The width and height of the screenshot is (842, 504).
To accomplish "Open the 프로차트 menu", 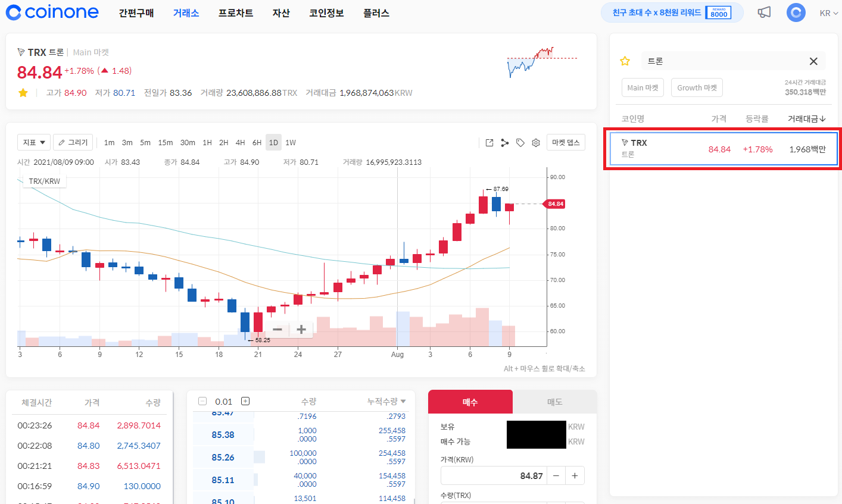I will pyautogui.click(x=236, y=12).
